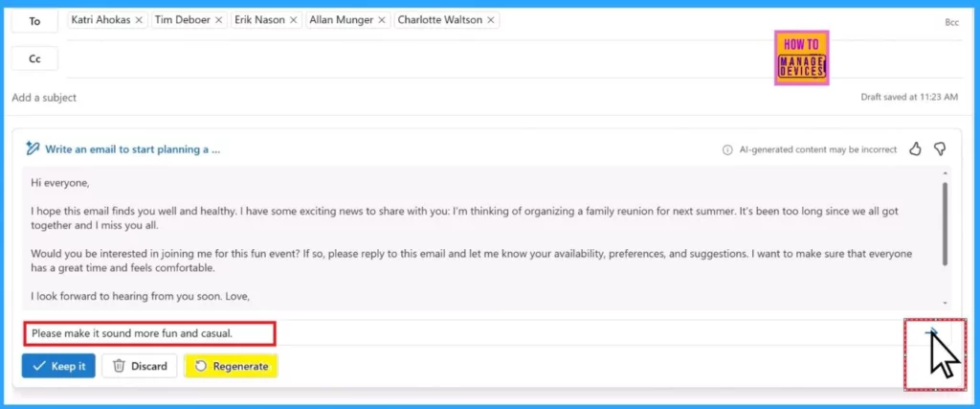Click the Copilot draft pencil icon
Image resolution: width=980 pixels, height=409 pixels.
click(33, 148)
